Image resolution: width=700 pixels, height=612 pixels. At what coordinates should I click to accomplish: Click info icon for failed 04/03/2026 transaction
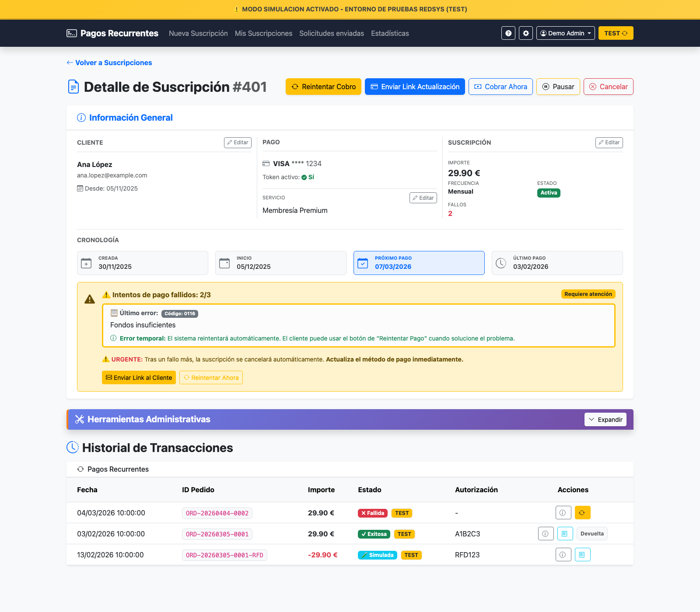click(563, 512)
